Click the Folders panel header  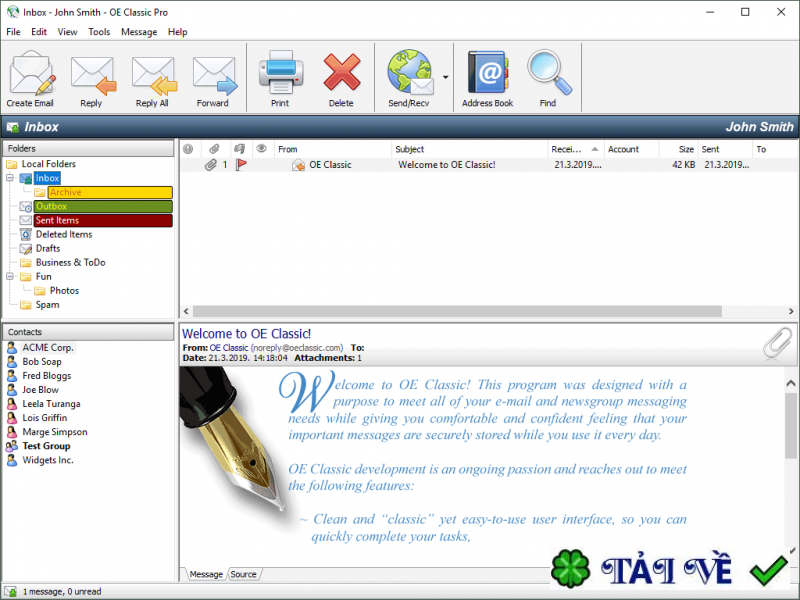tap(89, 148)
